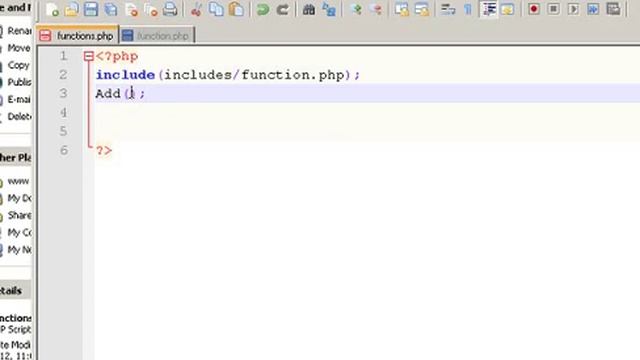This screenshot has height=360, width=640.
Task: Place cursor in the Add( line
Action: click(367, 94)
